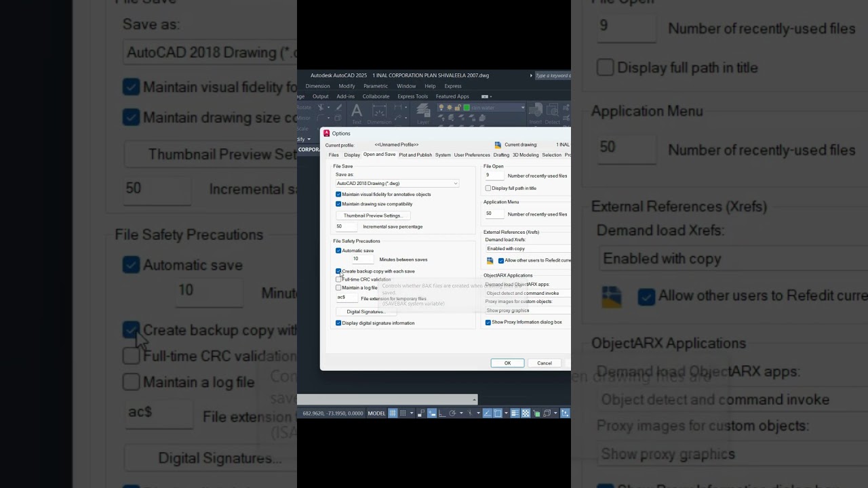Toggle Create backup copy with each save
Viewport: 868px width, 488px height.
pos(338,271)
